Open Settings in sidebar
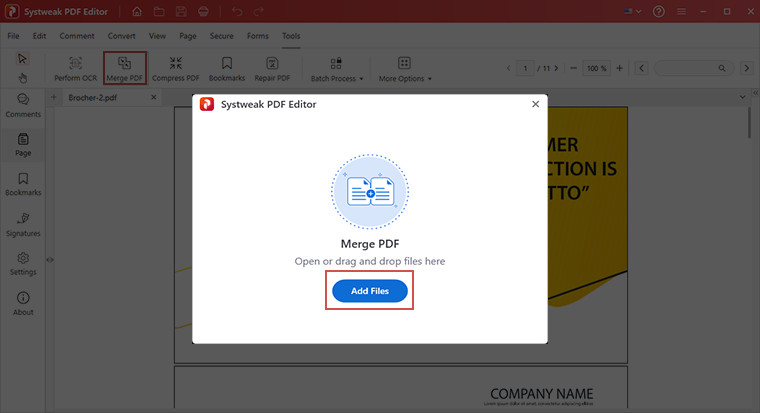The width and height of the screenshot is (760, 413). coord(23,264)
